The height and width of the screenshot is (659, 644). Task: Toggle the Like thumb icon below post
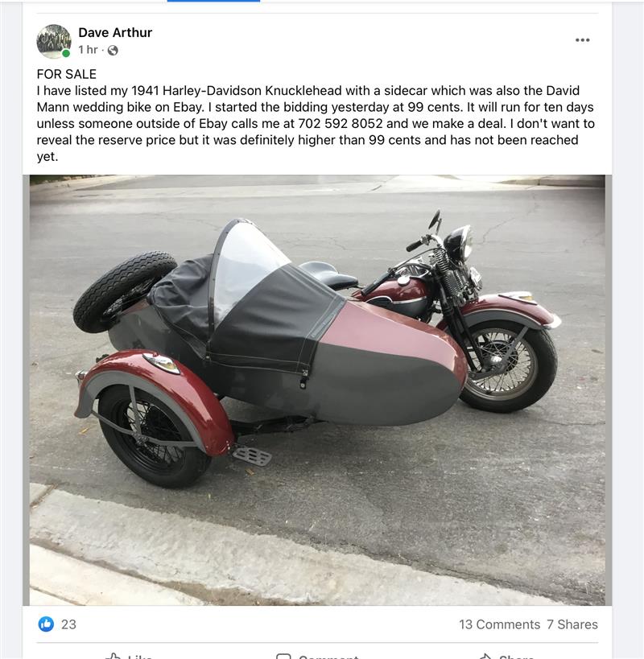pyautogui.click(x=114, y=656)
